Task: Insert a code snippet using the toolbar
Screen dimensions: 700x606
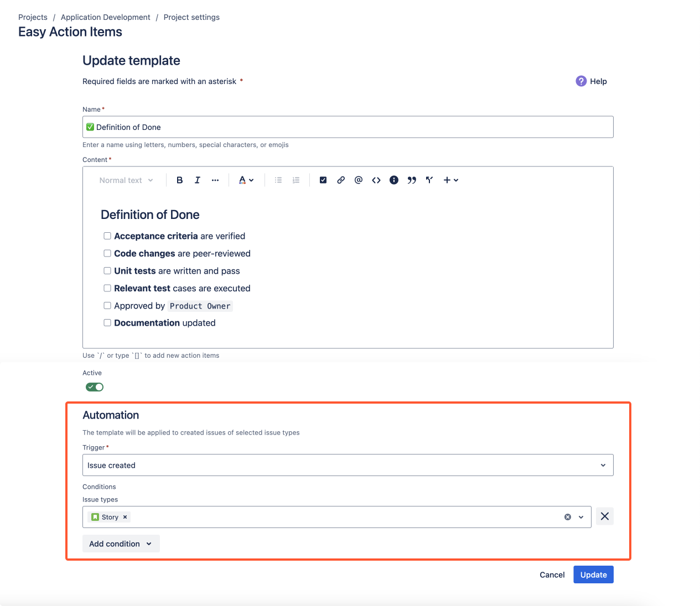Action: [376, 180]
